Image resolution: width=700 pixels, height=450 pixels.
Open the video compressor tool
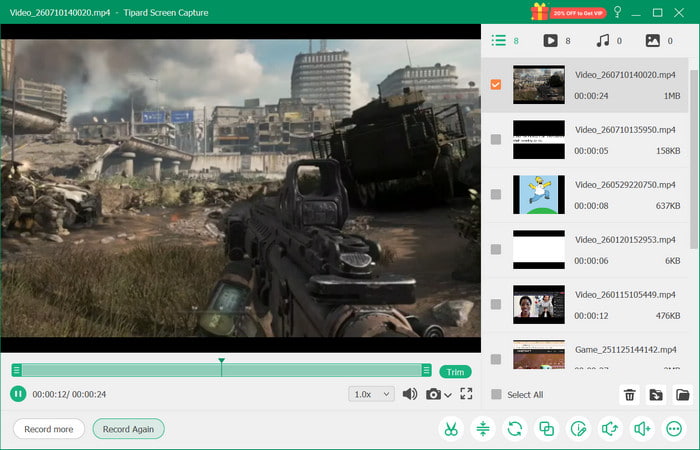pos(483,429)
